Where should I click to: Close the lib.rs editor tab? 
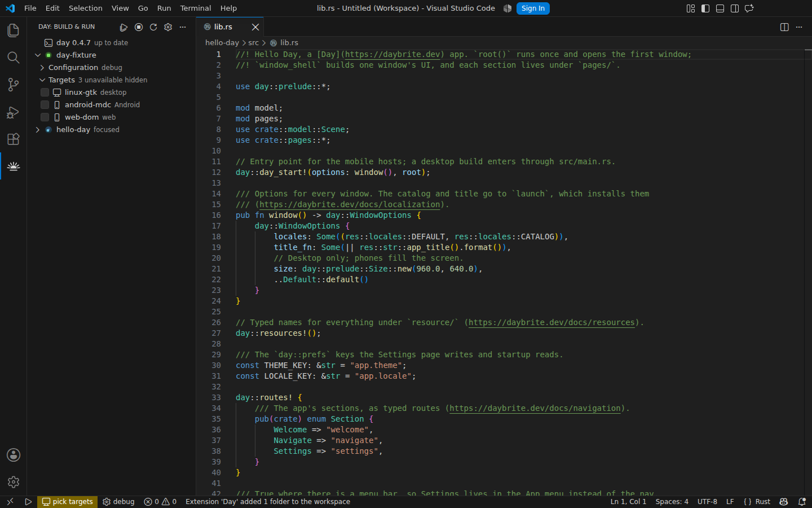click(255, 27)
